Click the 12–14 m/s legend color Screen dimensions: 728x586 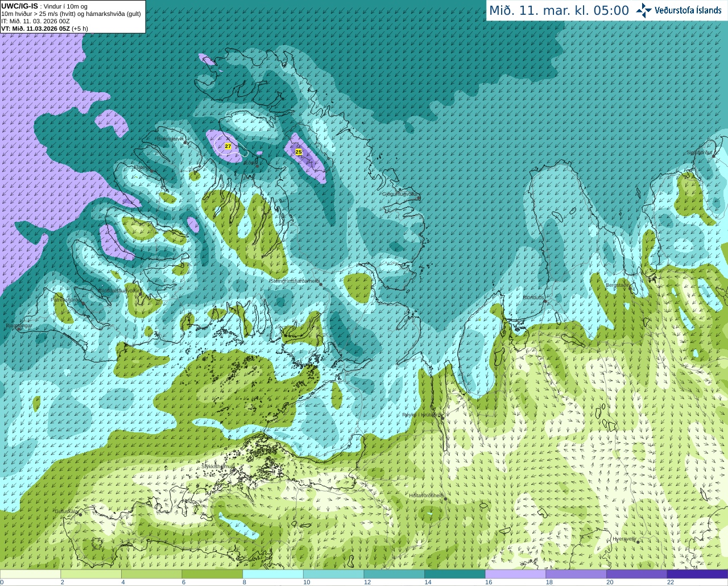tap(394, 574)
